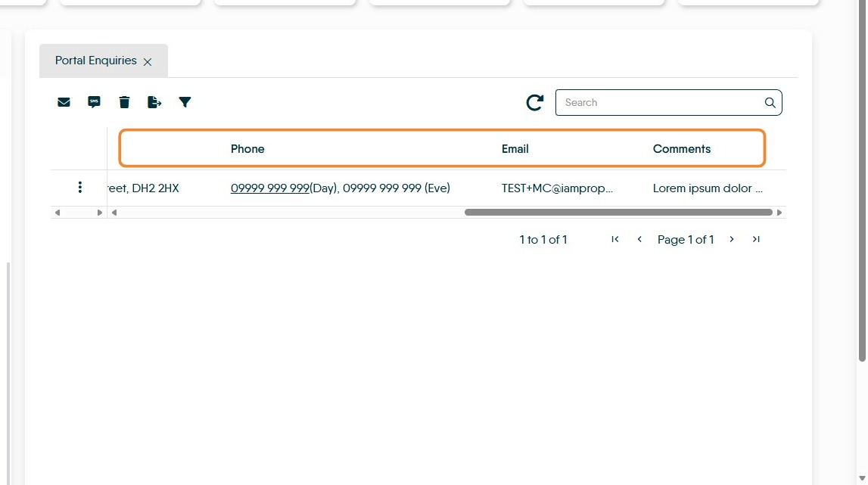Jump to the last page

pyautogui.click(x=756, y=239)
